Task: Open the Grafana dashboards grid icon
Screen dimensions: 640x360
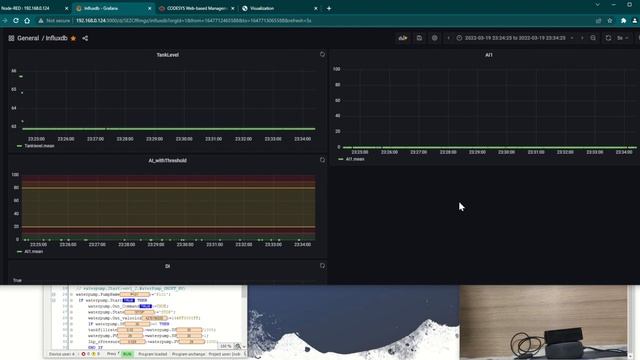Action: (x=11, y=38)
